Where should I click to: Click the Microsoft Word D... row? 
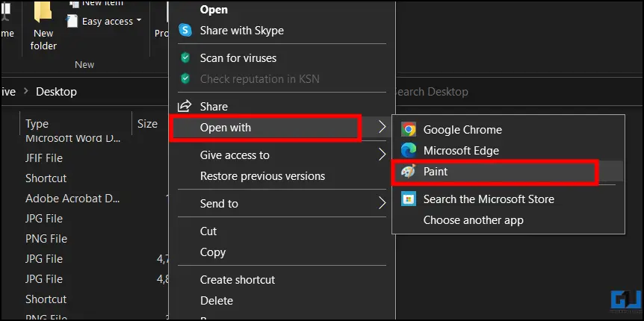click(x=73, y=138)
